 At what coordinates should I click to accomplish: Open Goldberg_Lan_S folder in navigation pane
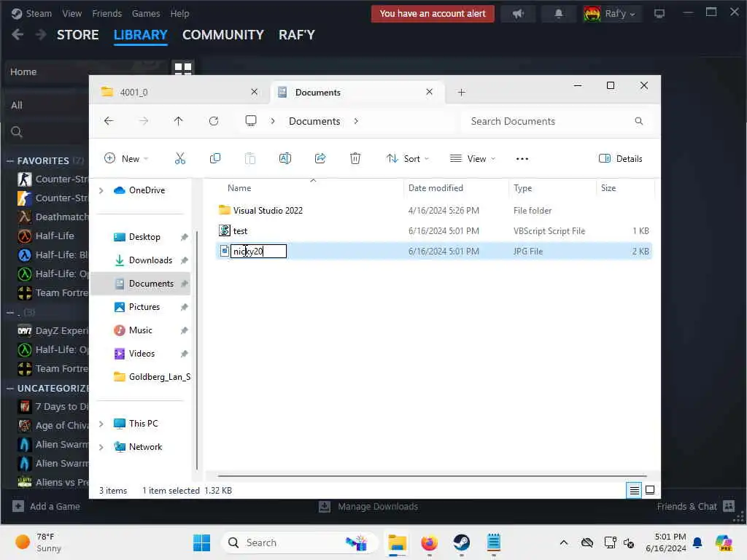point(152,377)
